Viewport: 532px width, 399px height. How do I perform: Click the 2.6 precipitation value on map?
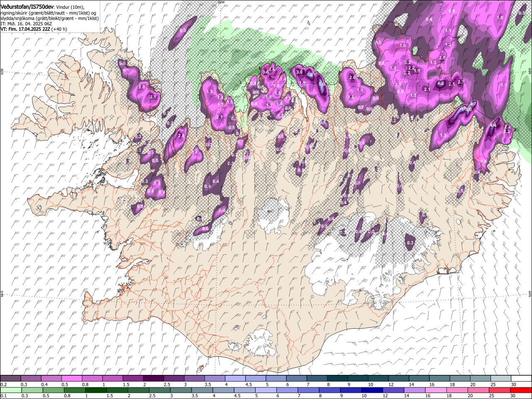click(x=353, y=77)
